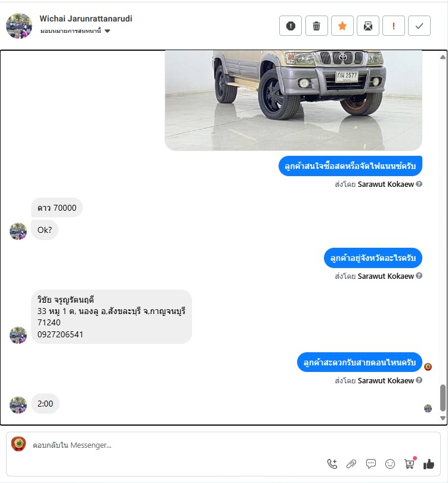This screenshot has width=448, height=483.
Task: Open the Toyota truck photo
Action: (293, 100)
